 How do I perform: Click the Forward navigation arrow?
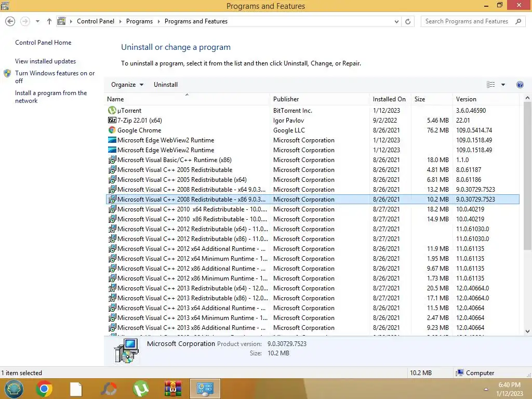click(25, 21)
